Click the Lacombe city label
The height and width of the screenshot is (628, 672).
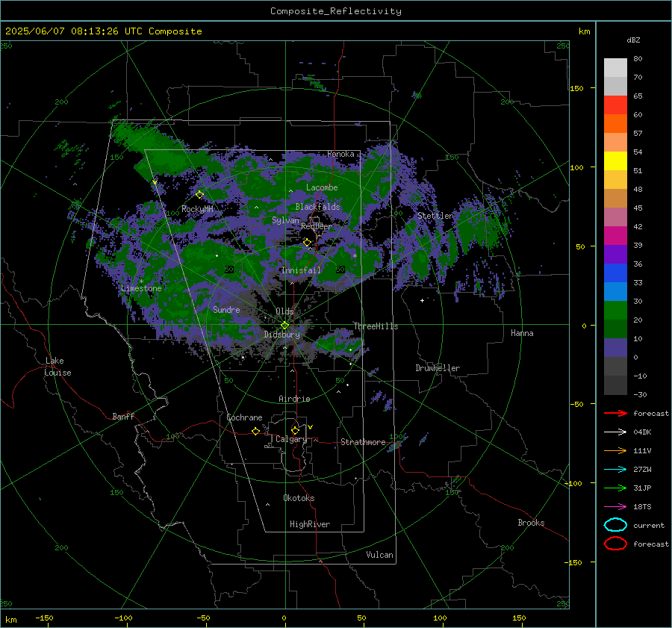click(x=322, y=187)
